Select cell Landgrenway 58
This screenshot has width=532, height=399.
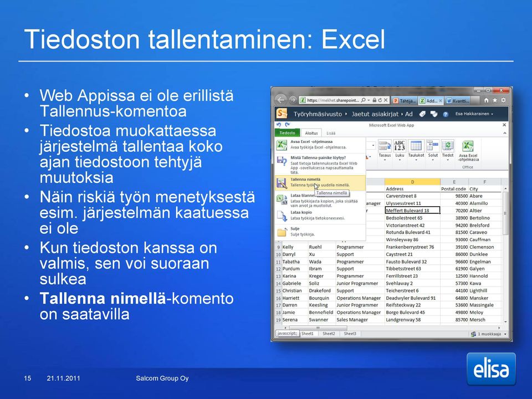pyautogui.click(x=412, y=320)
